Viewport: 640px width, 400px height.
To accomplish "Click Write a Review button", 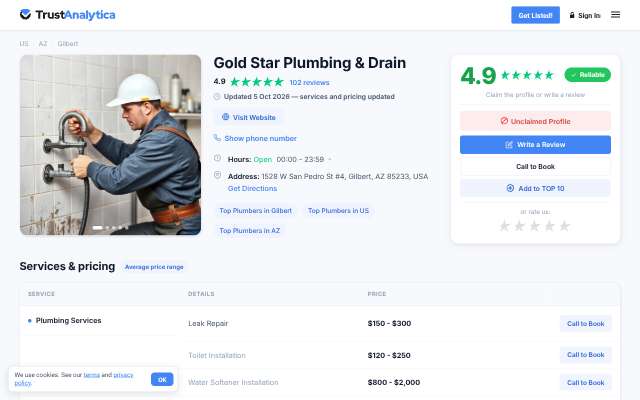I will coord(535,145).
